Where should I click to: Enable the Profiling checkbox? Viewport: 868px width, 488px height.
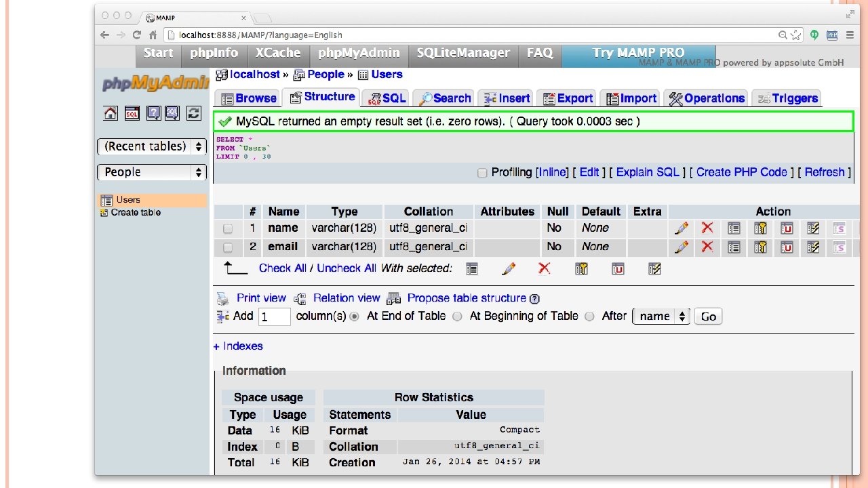(482, 173)
